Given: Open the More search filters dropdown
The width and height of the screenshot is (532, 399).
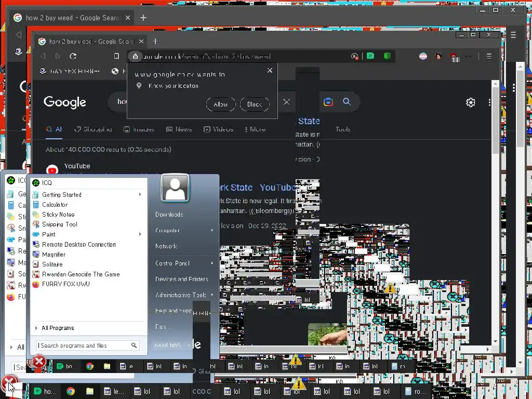Looking at the screenshot, I should pyautogui.click(x=255, y=129).
